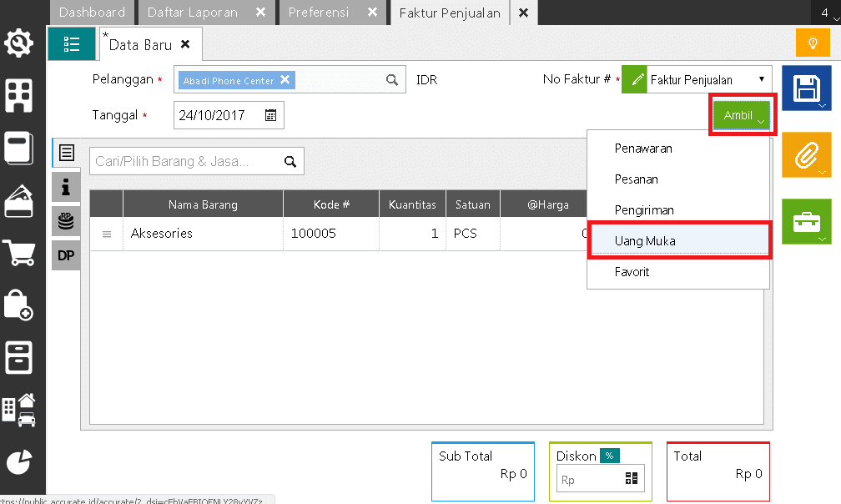Viewport: 841px width, 504px height.
Task: Click the teal list view icon
Action: (71, 43)
